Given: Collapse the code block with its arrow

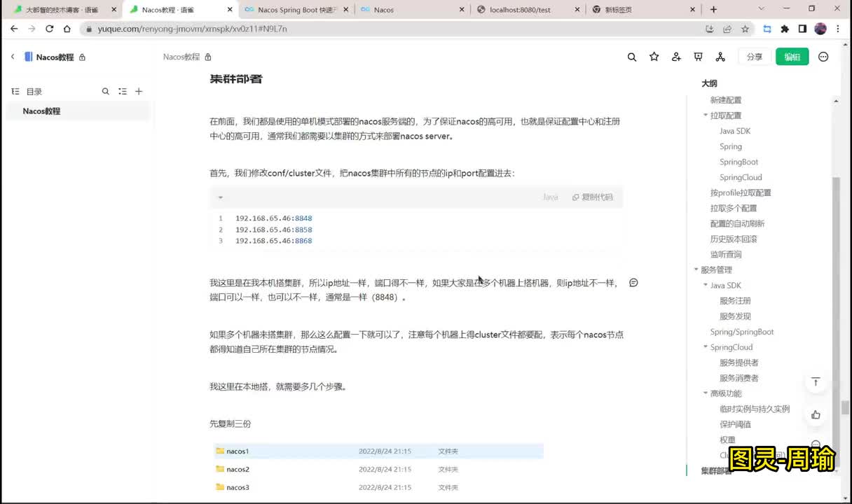Looking at the screenshot, I should pos(221,197).
